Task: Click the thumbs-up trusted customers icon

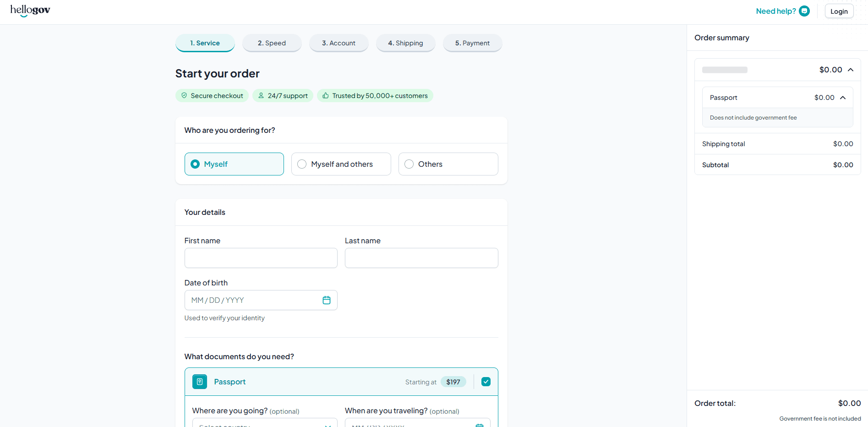Action: [x=326, y=96]
